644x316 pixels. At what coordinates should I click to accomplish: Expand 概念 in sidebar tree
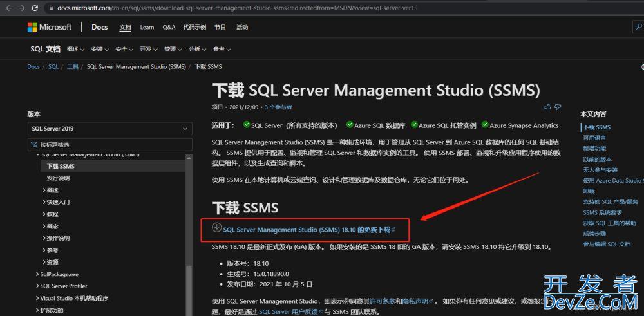(50, 226)
